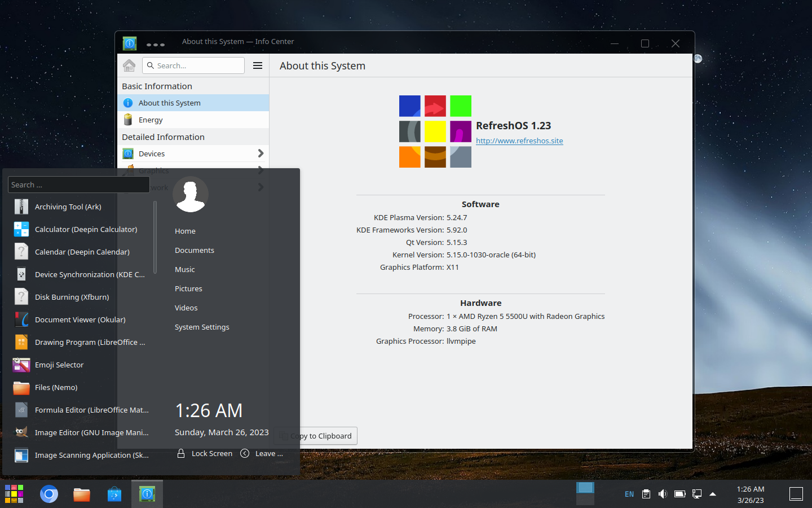Click the Processor value mentioning AMD Ryzen 5 5500U
Screen dimensions: 812x508
526,316
